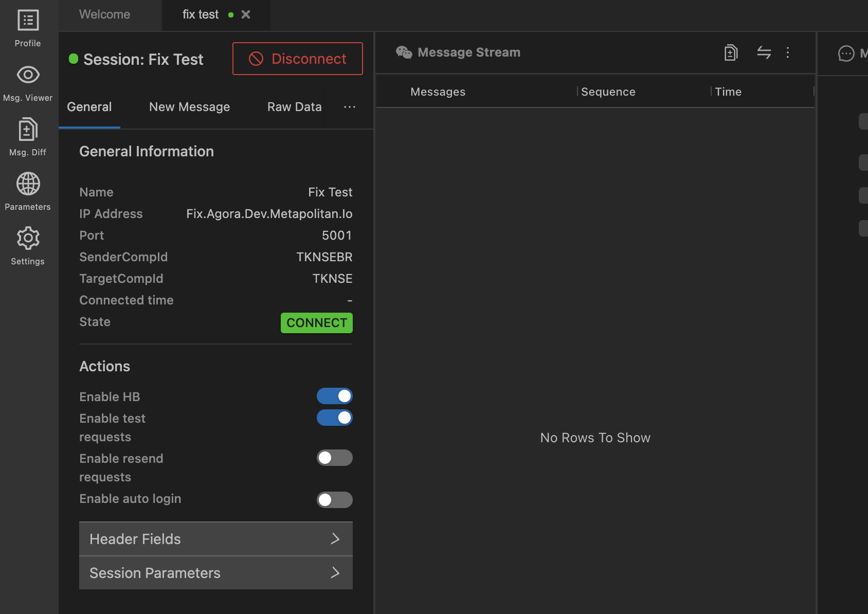Expand the Session Parameters section
Image resolution: width=868 pixels, height=614 pixels.
216,573
